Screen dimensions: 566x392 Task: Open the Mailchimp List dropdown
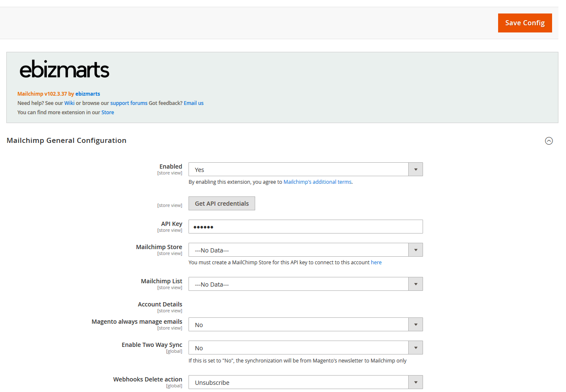click(x=415, y=284)
